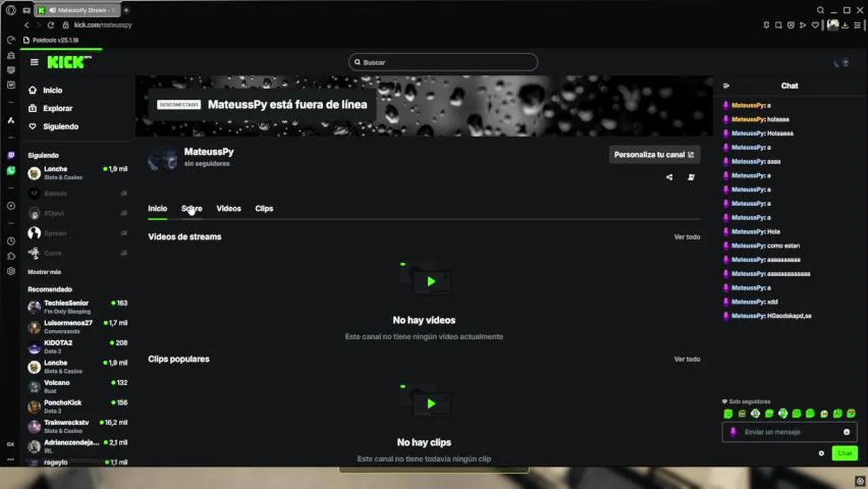The image size is (868, 489).
Task: Open the ragoyto recommended channel
Action: (77, 462)
